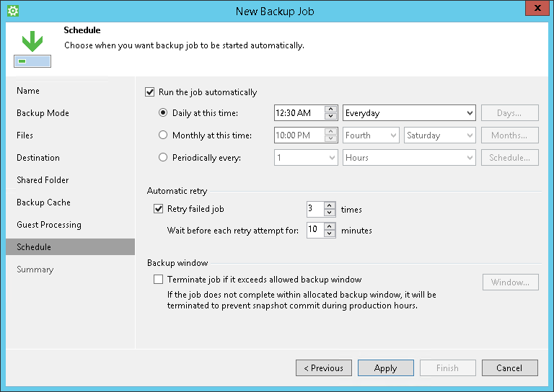Screen dimensions: 554x392
Task: Open the Hours unit dropdown
Action: (x=409, y=157)
